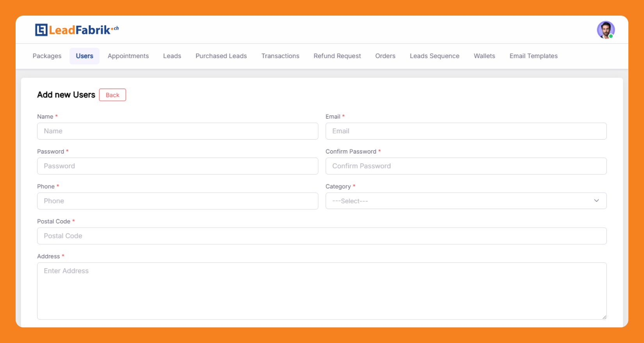The width and height of the screenshot is (644, 343).
Task: Open the Packages tab
Action: click(x=47, y=56)
